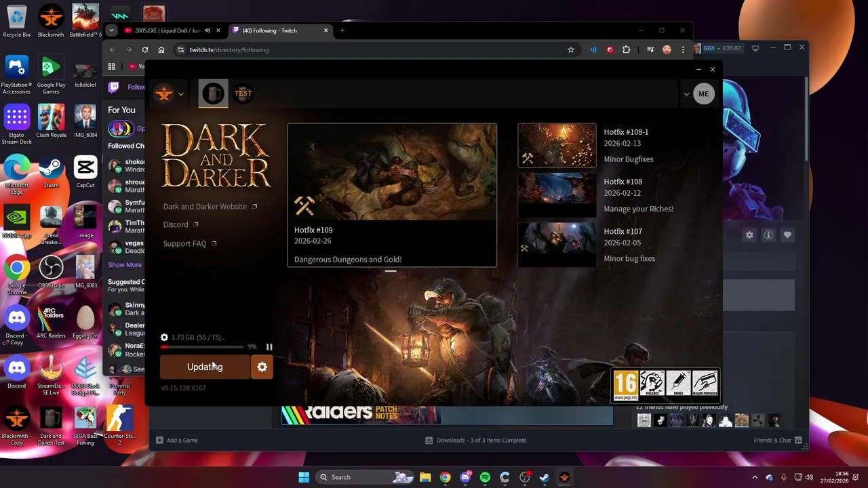
Task: Open the Support FAQ link
Action: click(190, 244)
